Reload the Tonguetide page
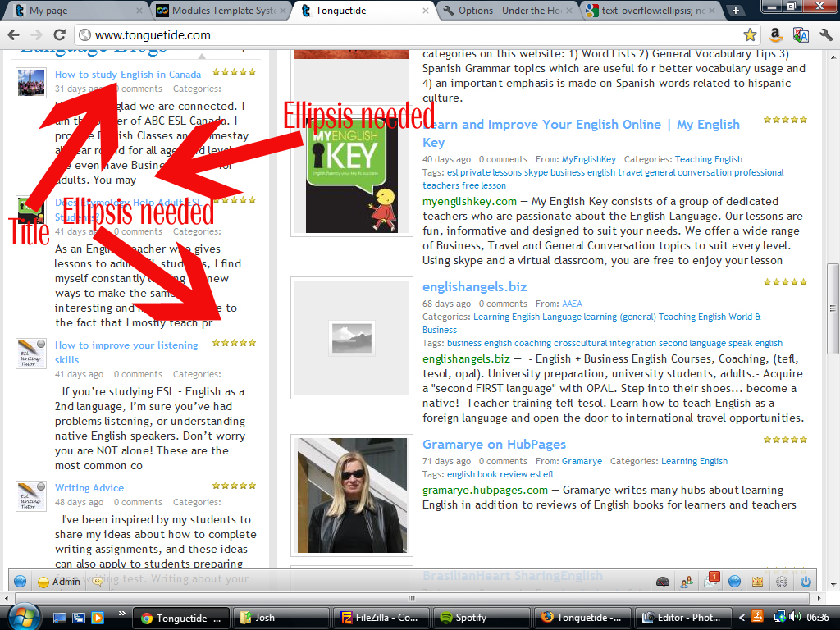 [x=59, y=34]
